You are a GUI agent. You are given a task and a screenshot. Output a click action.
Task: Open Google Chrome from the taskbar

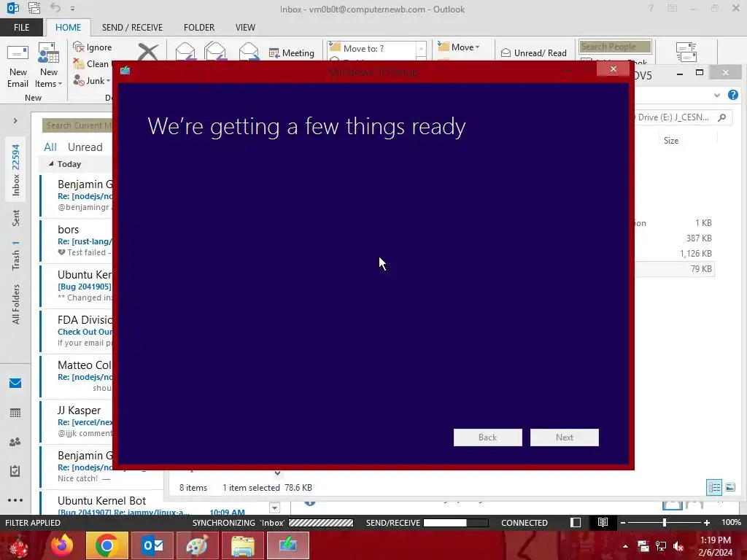(x=107, y=545)
